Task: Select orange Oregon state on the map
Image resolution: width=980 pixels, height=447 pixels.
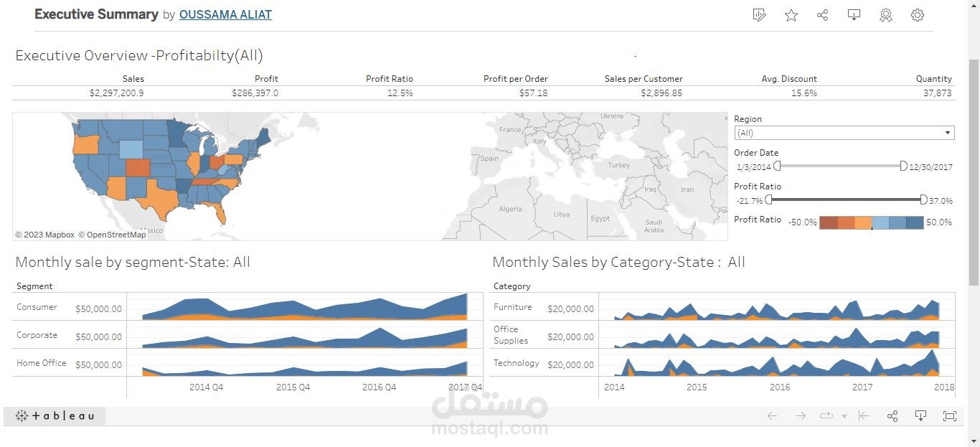Action: coord(85,143)
